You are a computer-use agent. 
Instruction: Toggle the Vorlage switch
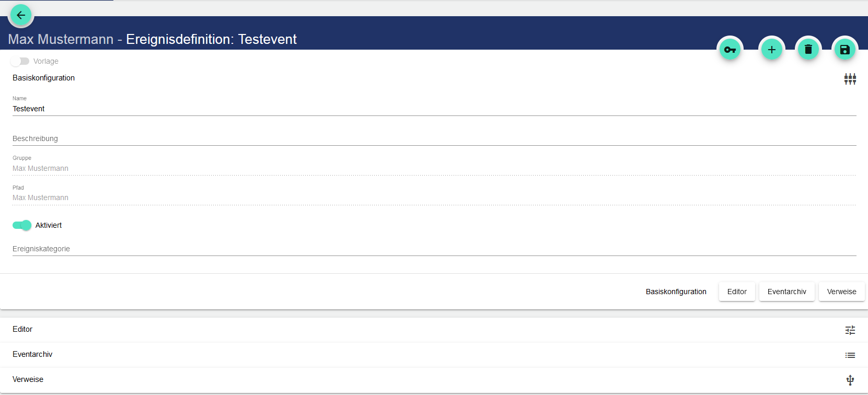coord(20,61)
